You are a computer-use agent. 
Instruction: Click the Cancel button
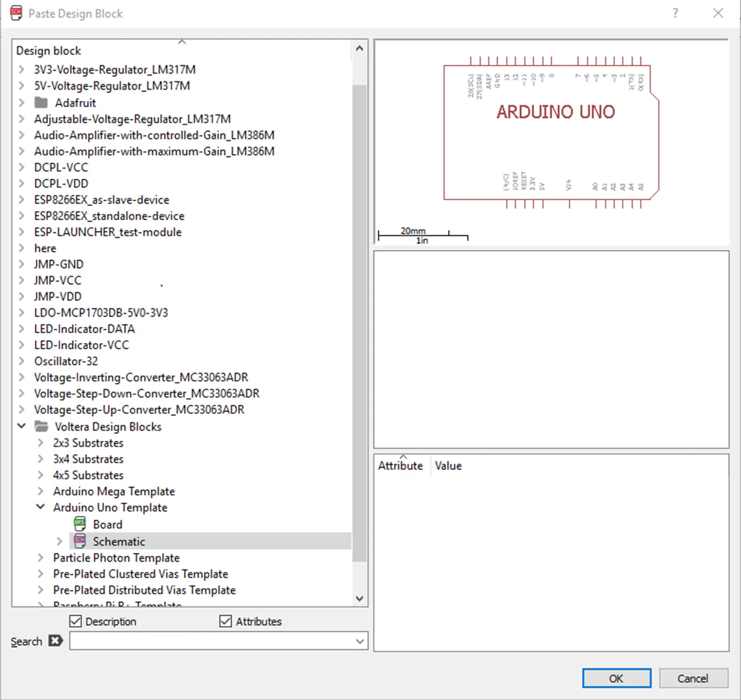[693, 678]
